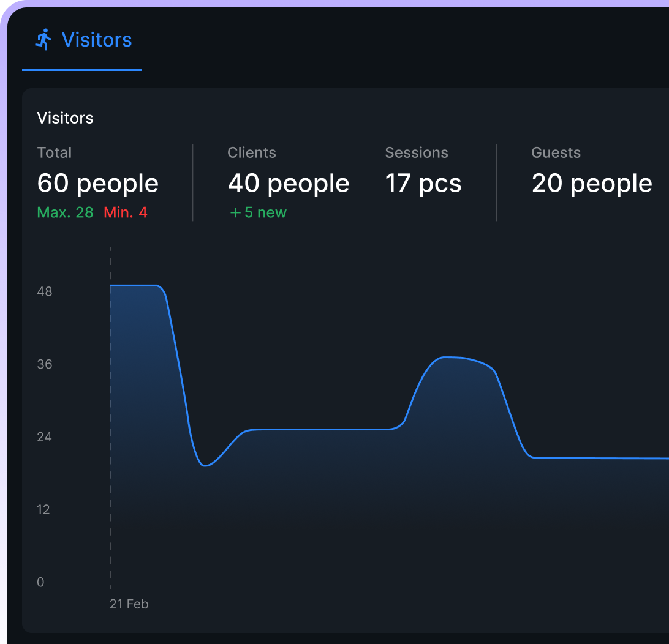Click the Visitors panel heading
The height and width of the screenshot is (644, 669).
coord(65,118)
